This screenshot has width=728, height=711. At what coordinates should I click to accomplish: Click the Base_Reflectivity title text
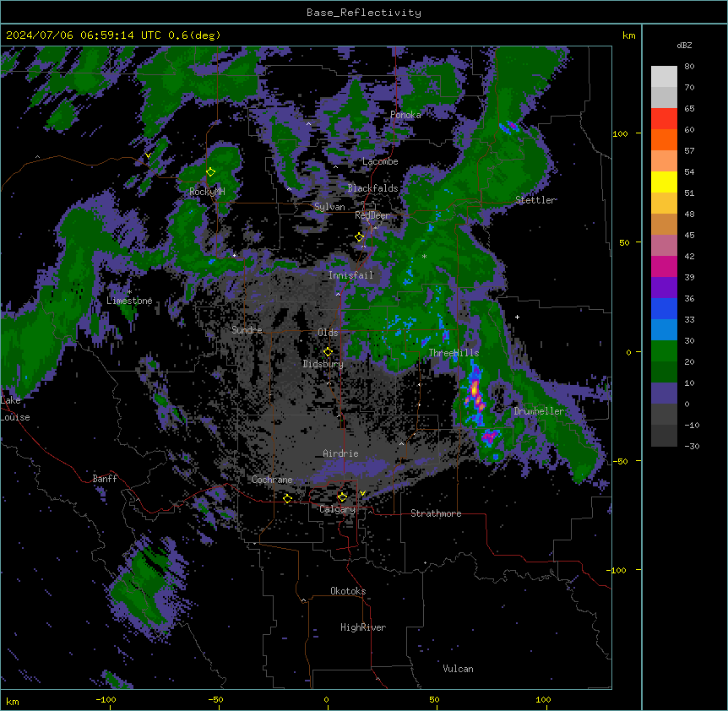tap(364, 13)
